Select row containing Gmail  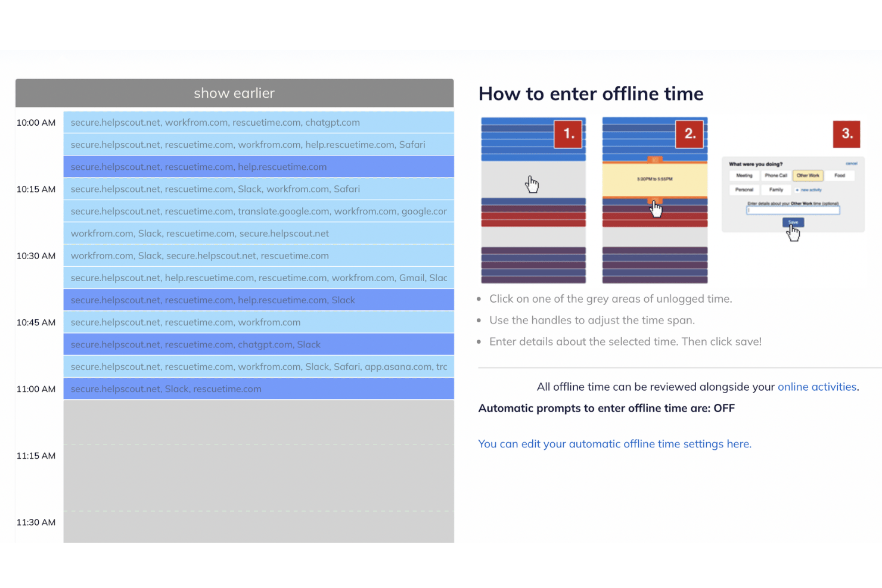pos(259,278)
